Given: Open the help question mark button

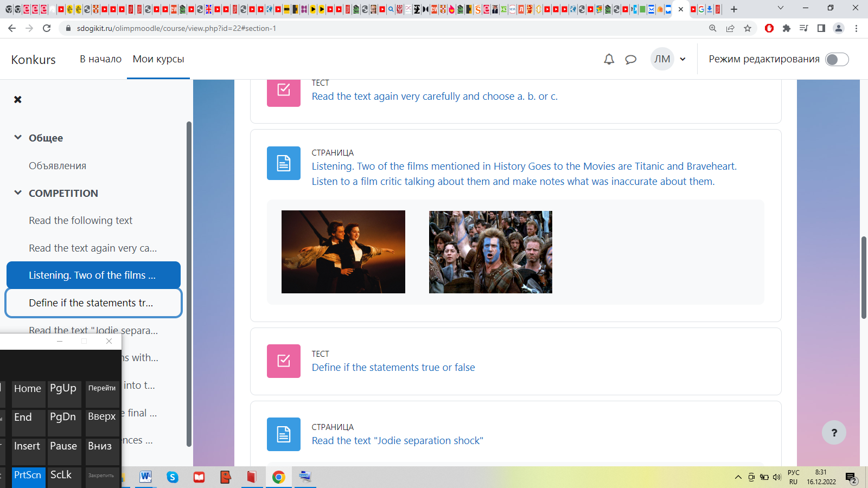Looking at the screenshot, I should (834, 433).
